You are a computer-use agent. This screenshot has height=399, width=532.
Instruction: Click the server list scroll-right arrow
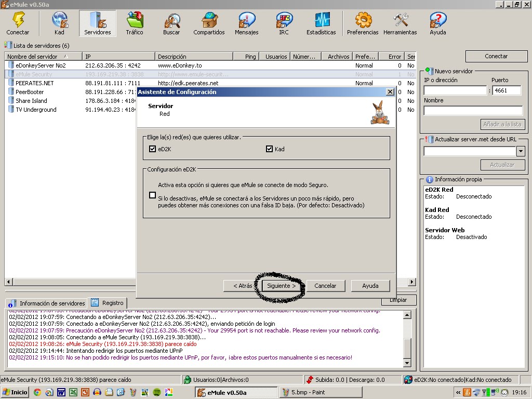[x=412, y=282]
